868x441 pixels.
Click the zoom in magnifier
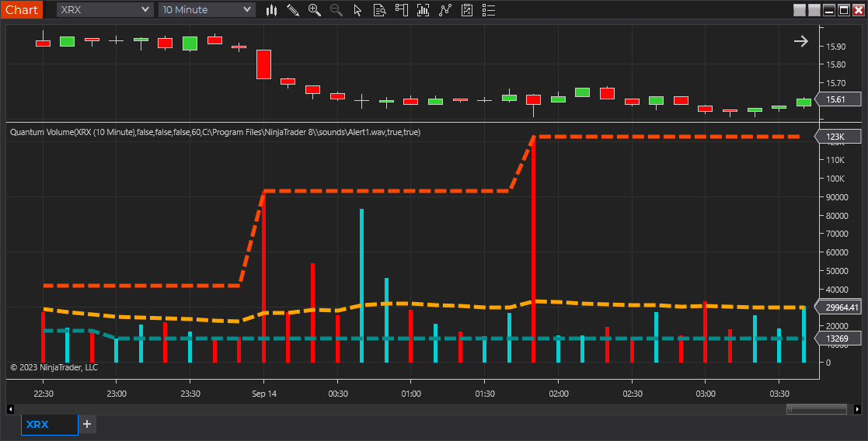point(315,10)
